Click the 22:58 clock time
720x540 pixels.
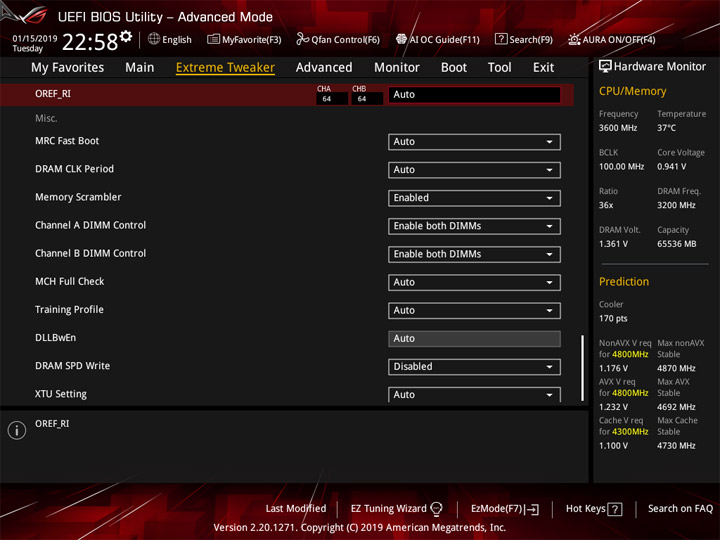(90, 42)
